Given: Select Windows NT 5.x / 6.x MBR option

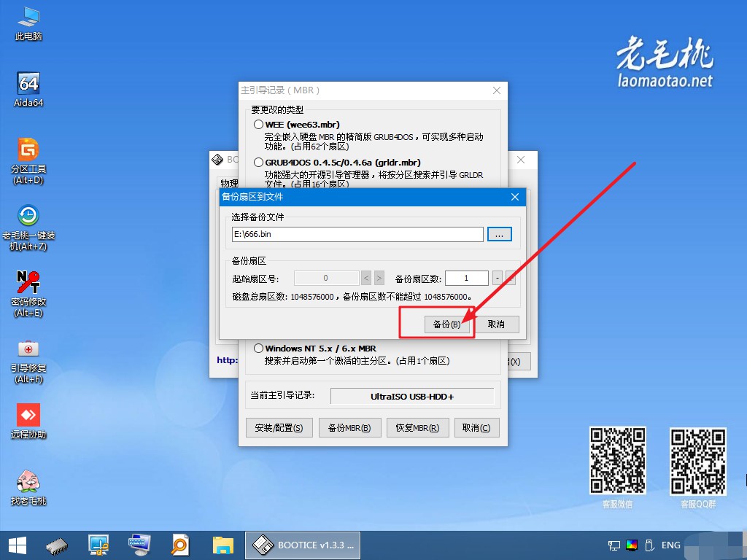Looking at the screenshot, I should [x=259, y=348].
